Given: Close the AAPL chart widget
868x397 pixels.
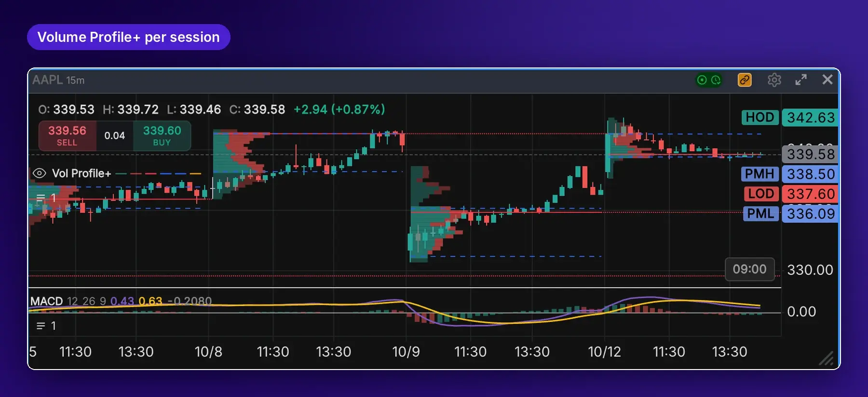Looking at the screenshot, I should [827, 79].
